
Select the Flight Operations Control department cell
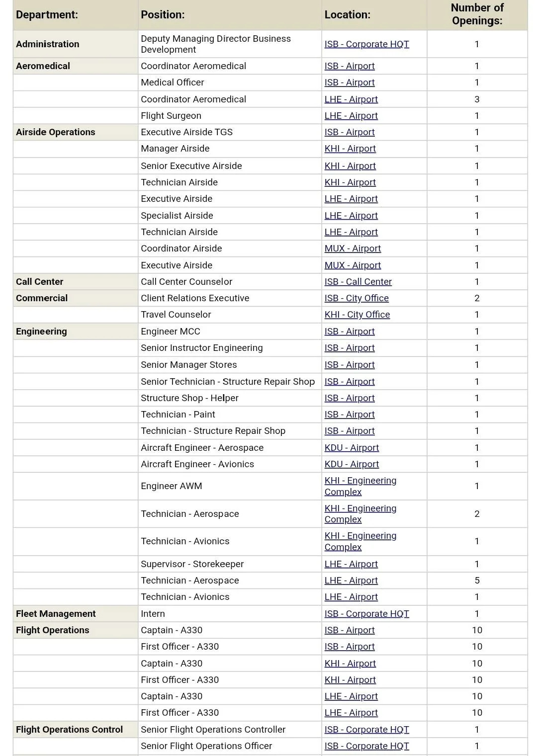click(x=69, y=730)
